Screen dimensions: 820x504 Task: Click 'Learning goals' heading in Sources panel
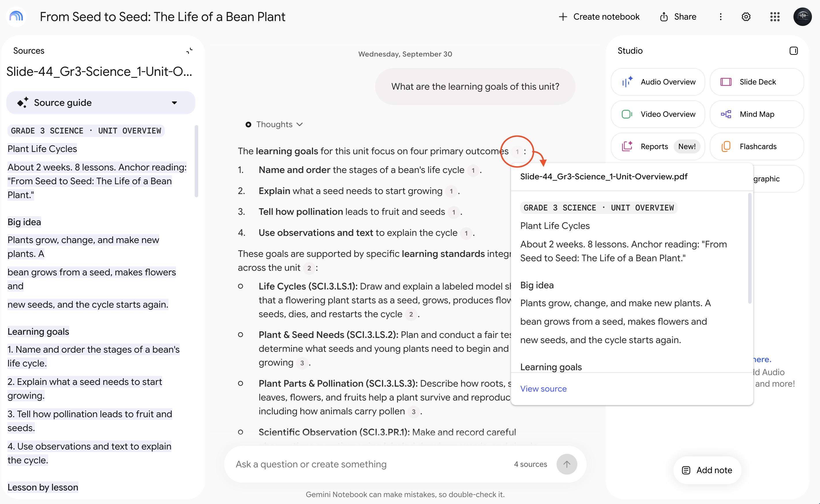click(38, 332)
